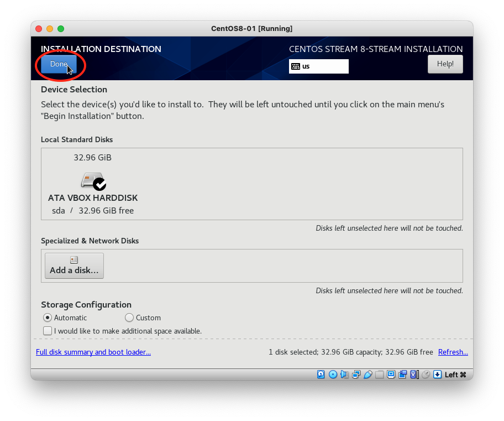This screenshot has height=421, width=504.
Task: Click the CENTOS STREAM 8-STREAM INSTALLATION title
Action: point(376,49)
